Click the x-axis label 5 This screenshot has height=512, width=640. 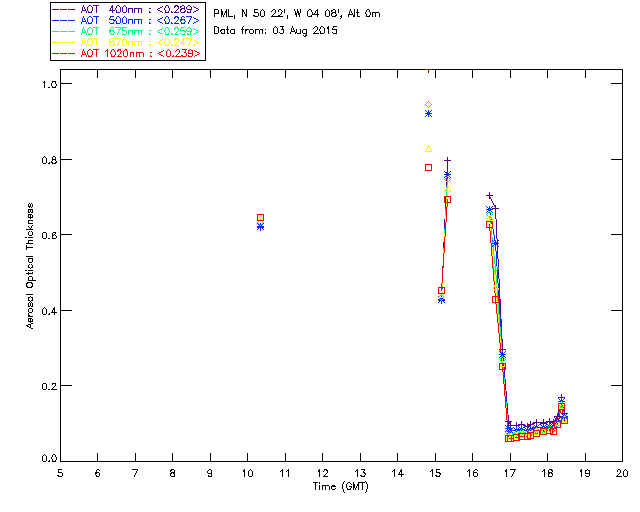[x=60, y=473]
